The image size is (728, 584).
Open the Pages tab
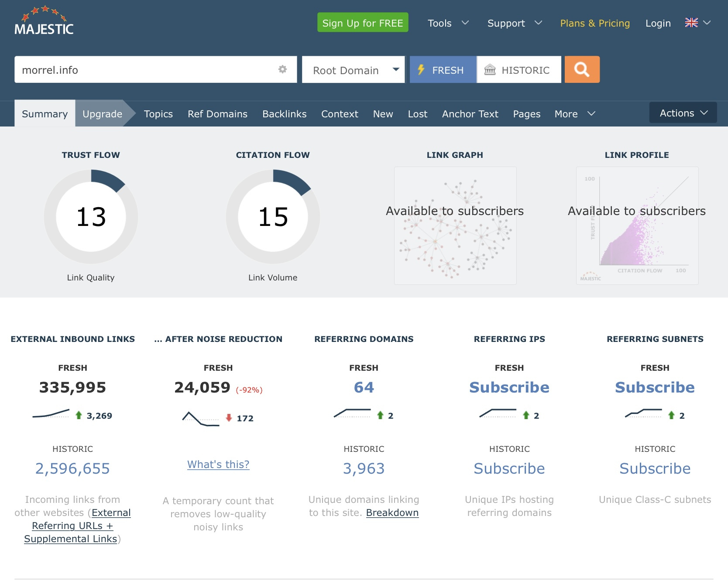tap(526, 114)
